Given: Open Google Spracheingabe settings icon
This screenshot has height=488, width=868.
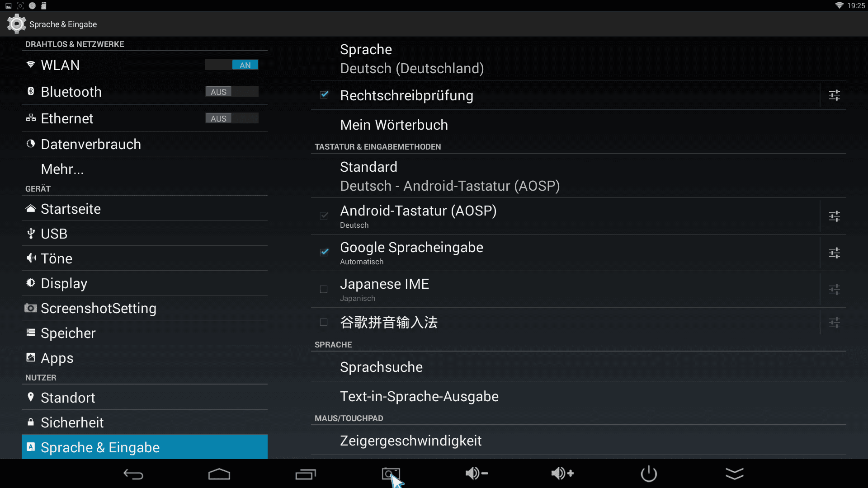Looking at the screenshot, I should click(834, 253).
